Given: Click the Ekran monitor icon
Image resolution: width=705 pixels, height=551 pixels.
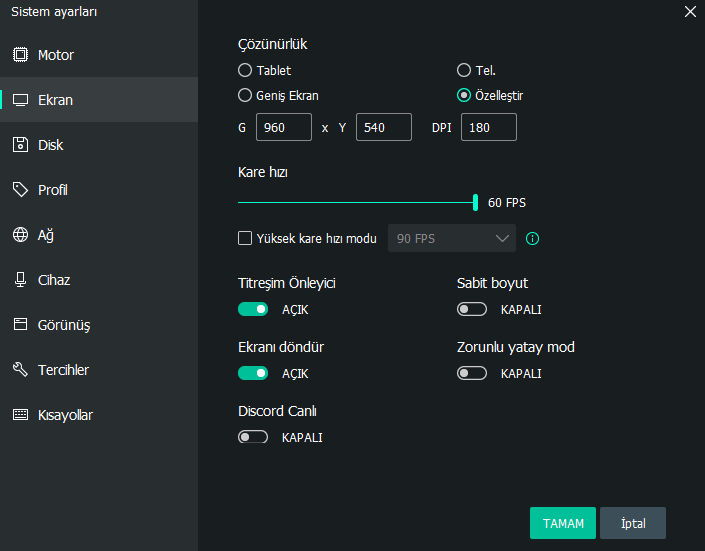Looking at the screenshot, I should point(20,100).
